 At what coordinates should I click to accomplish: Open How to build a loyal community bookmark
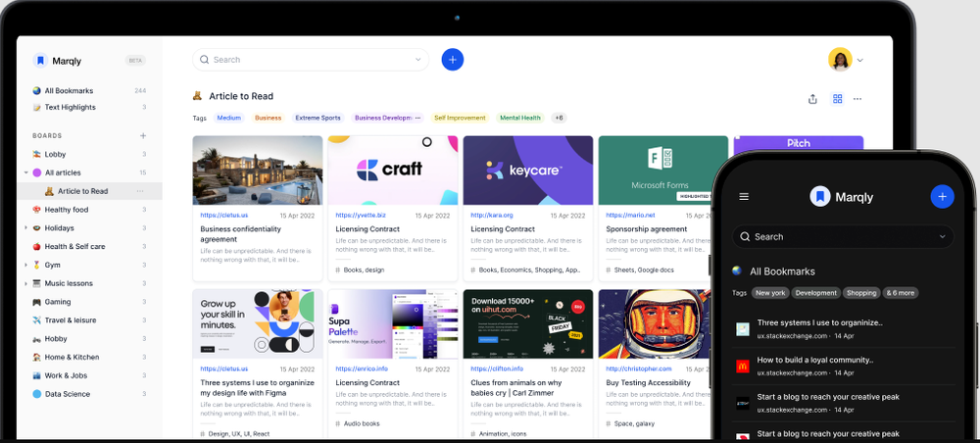tap(844, 367)
